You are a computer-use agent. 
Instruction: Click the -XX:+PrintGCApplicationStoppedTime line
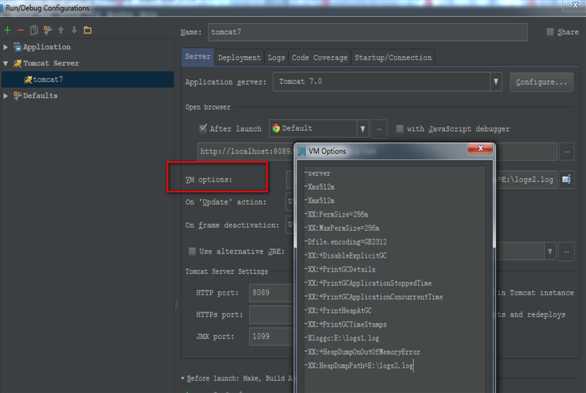click(368, 283)
